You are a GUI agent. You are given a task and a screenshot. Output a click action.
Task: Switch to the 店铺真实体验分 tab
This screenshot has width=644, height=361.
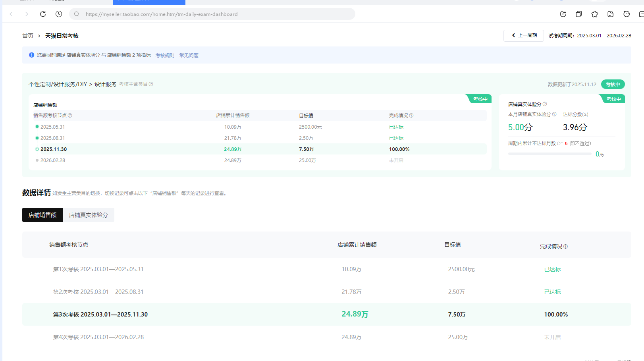pyautogui.click(x=88, y=215)
